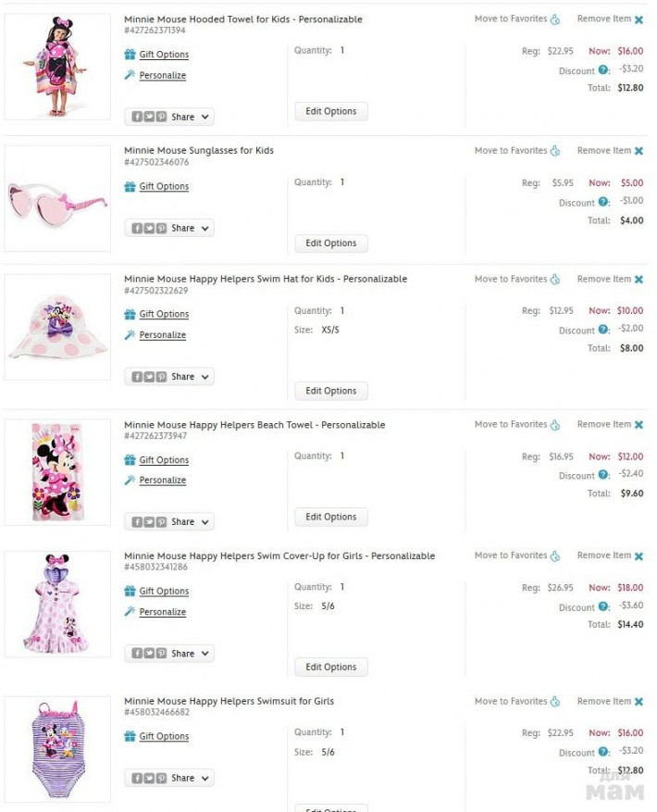This screenshot has width=657, height=812.
Task: Click the discount help icon for Hooded Towel
Action: [x=603, y=70]
